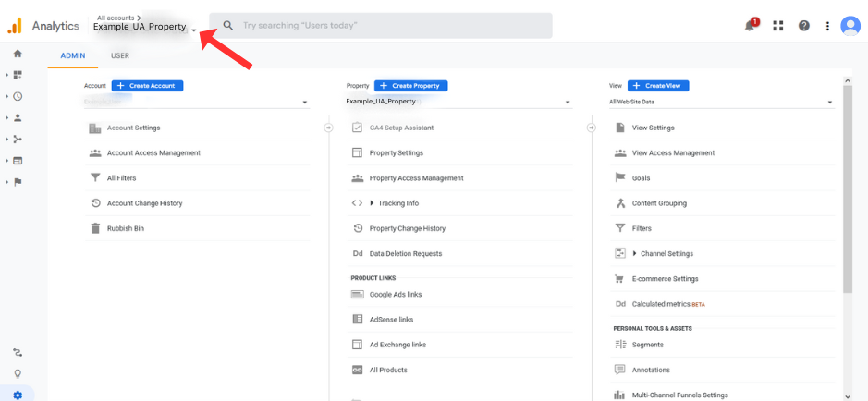Screen dimensions: 868x401
Task: Open the Google apps grid icon
Action: click(778, 26)
